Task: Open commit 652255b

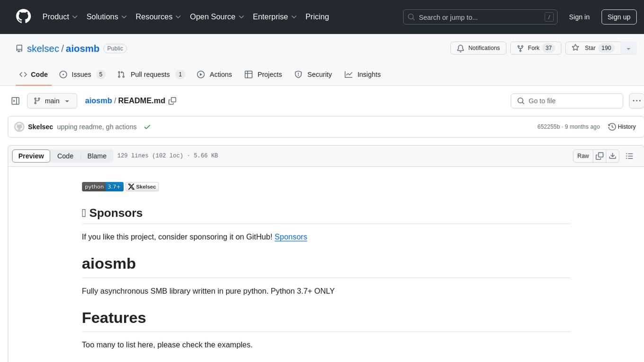Action: [548, 127]
